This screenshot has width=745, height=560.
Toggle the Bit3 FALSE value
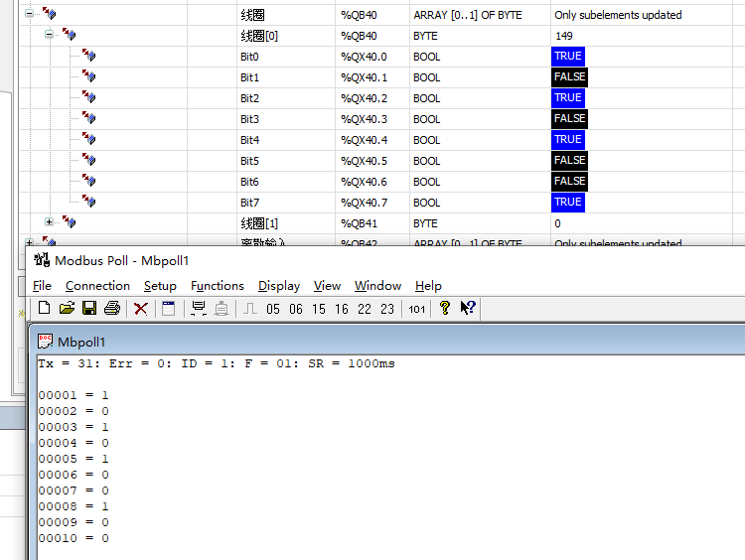tap(569, 119)
